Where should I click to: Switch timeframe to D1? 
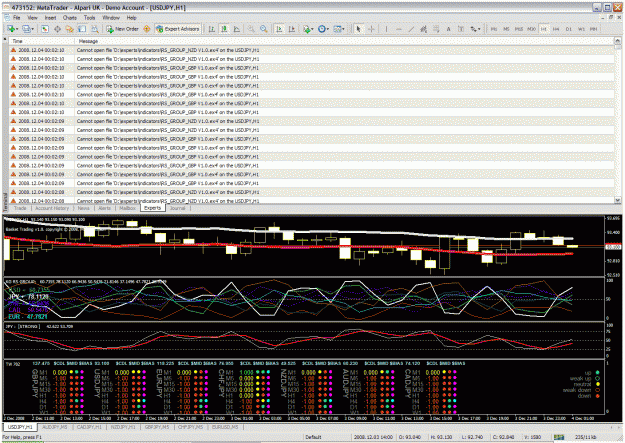pyautogui.click(x=568, y=29)
